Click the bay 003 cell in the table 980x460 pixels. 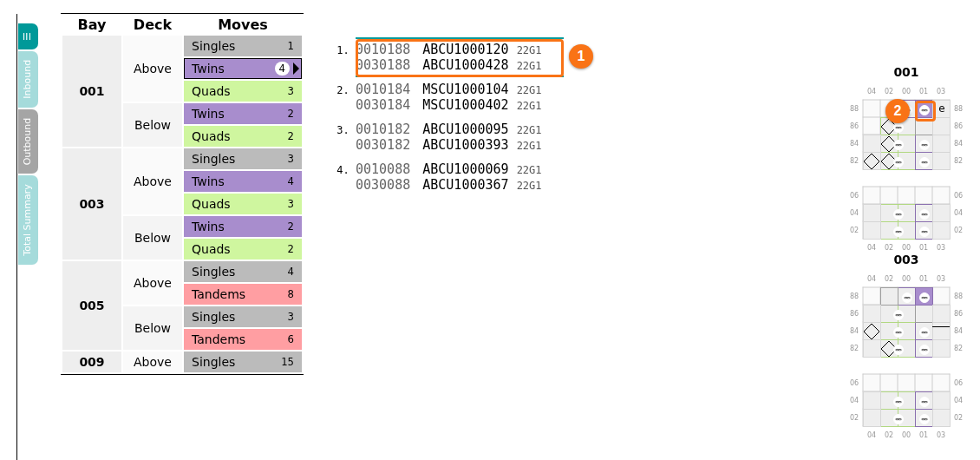pos(92,204)
